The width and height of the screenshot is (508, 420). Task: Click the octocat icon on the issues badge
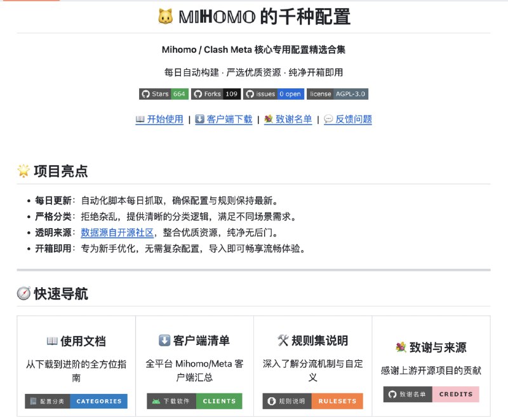coord(250,95)
